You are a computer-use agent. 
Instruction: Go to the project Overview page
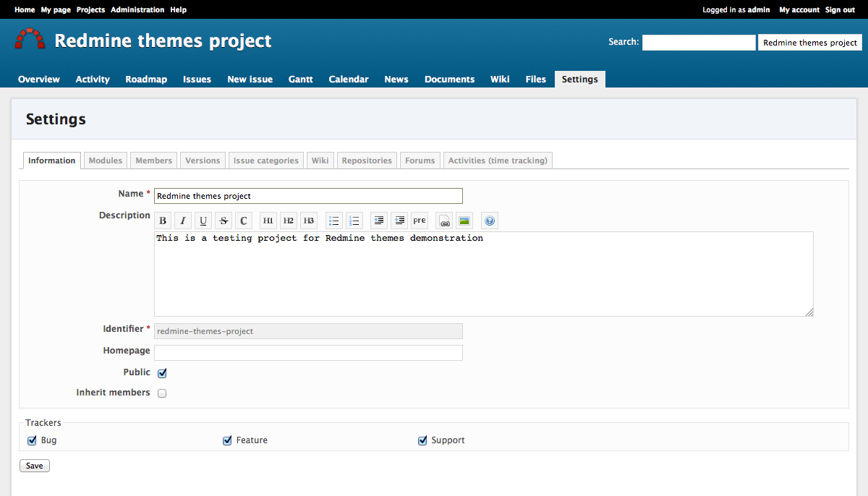39,80
